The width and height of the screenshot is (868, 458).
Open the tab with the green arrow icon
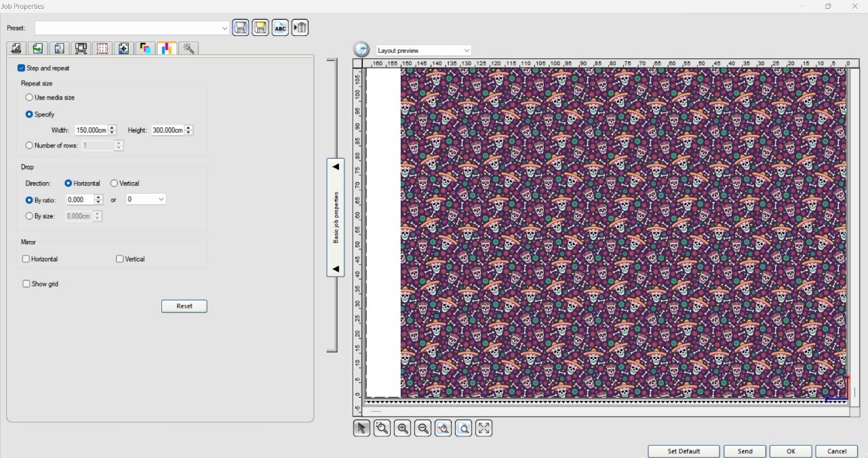point(38,48)
